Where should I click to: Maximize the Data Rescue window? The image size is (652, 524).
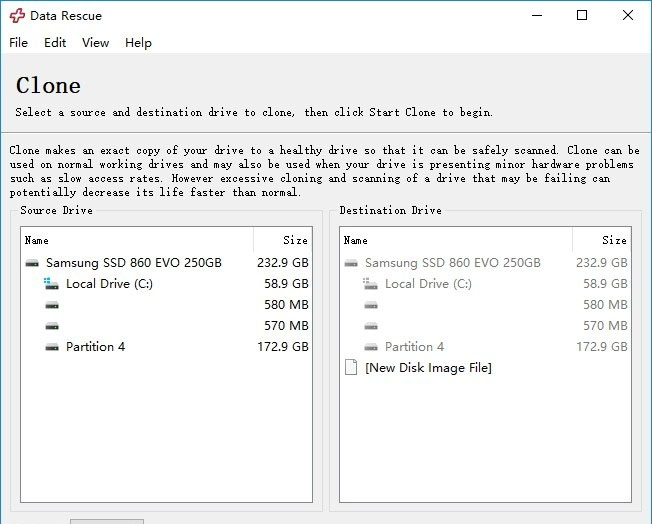click(582, 15)
